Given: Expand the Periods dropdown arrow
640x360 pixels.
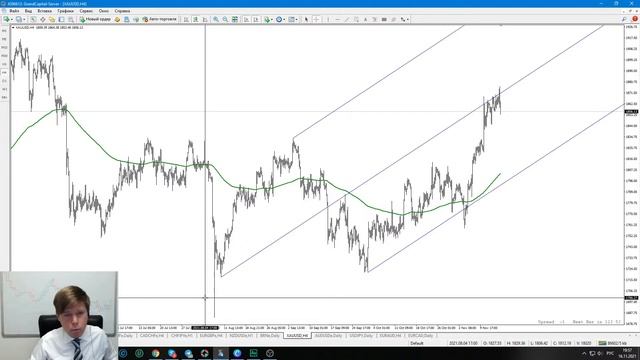Looking at the screenshot, I should [284, 19].
